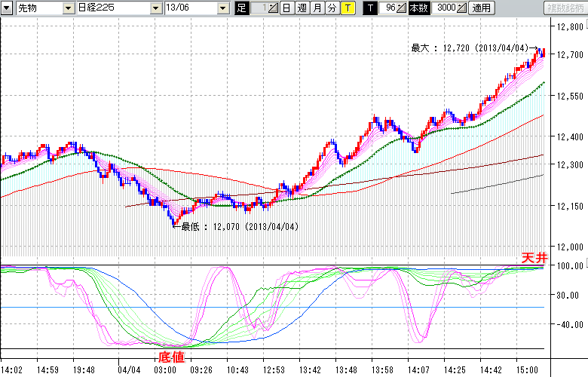Switch to minute chart with 分 button
The width and height of the screenshot is (588, 377).
tap(332, 8)
